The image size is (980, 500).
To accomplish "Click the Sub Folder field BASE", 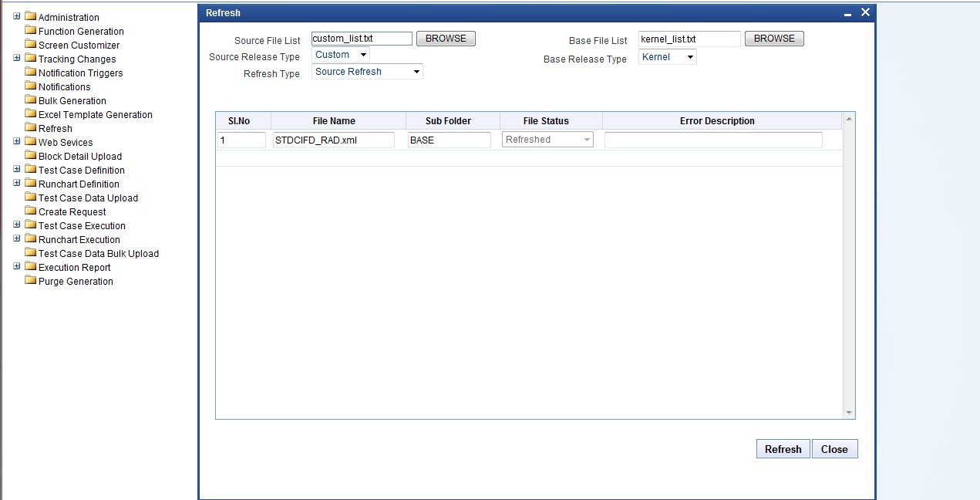I will tap(450, 140).
